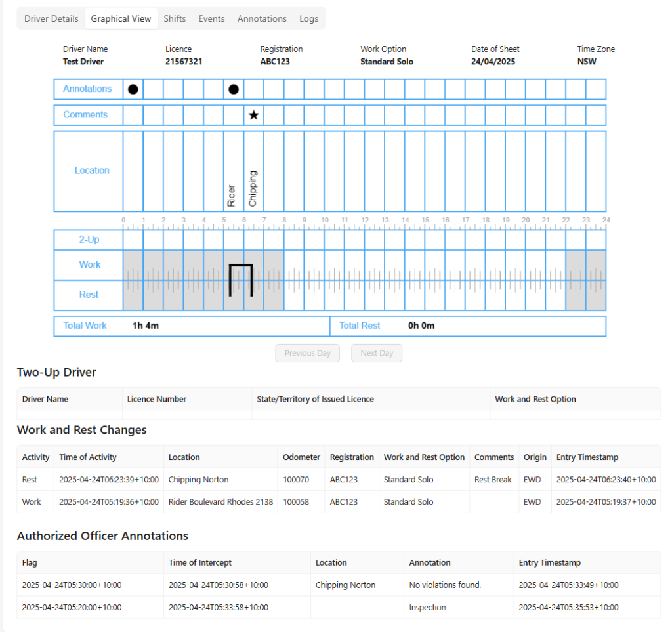Click the No violations found annotation
Image resolution: width=672 pixels, height=632 pixels.
point(445,585)
